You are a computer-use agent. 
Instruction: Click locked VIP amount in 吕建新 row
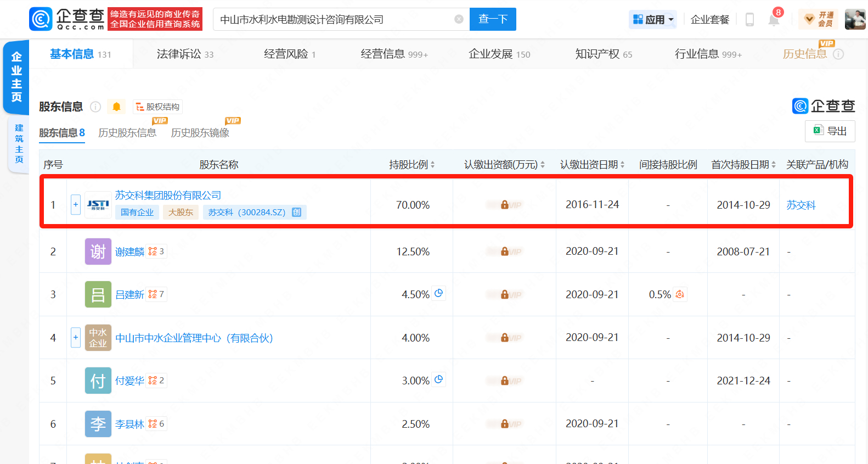pos(505,294)
